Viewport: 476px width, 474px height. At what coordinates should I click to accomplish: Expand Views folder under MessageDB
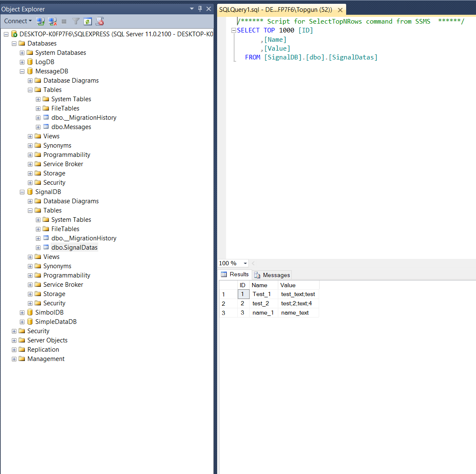point(30,137)
